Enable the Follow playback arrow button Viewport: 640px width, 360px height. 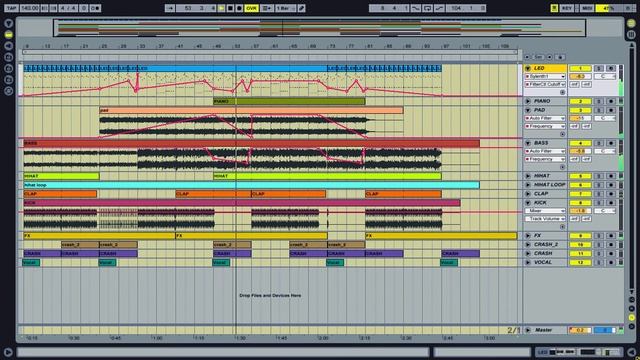[x=170, y=8]
